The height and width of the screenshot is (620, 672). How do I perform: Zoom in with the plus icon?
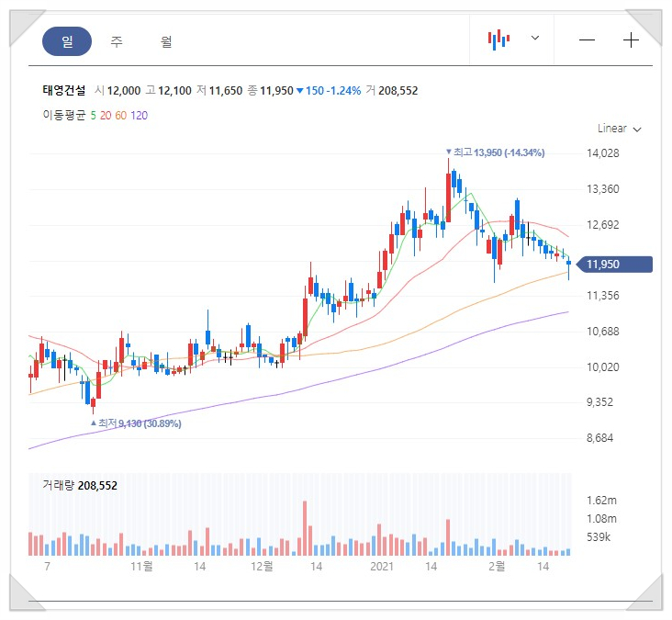point(631,40)
